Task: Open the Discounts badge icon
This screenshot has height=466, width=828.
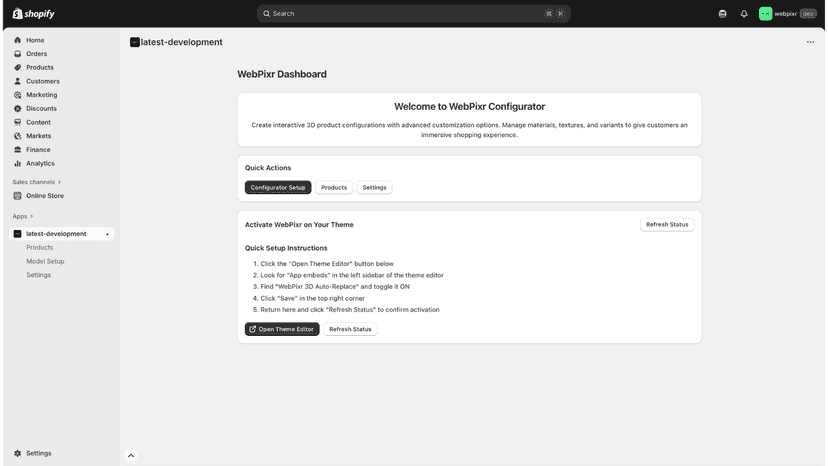Action: click(x=17, y=108)
